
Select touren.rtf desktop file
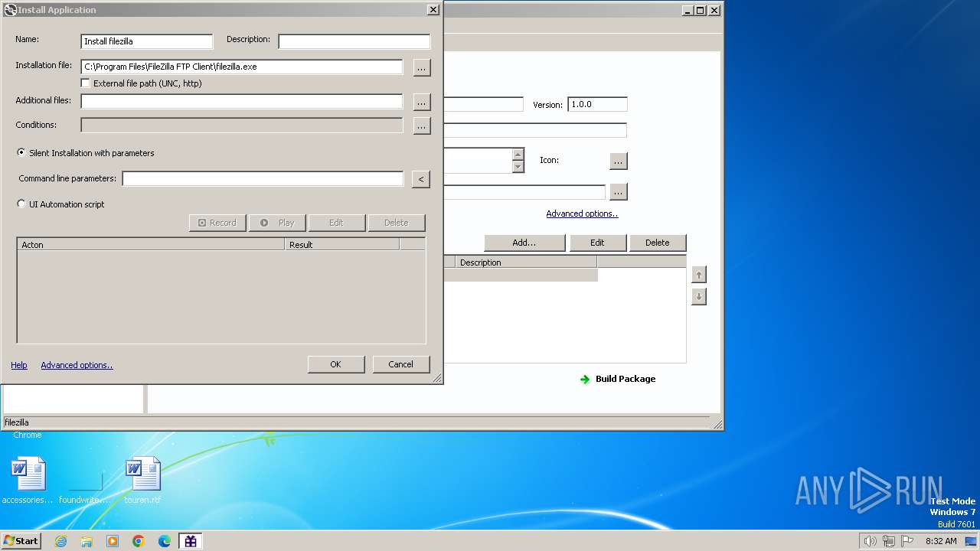tap(142, 480)
